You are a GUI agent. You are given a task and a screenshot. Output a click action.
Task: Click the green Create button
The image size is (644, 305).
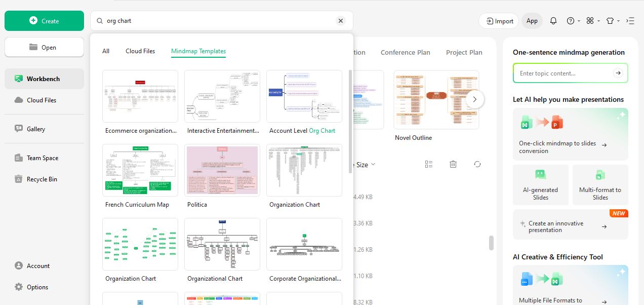click(44, 21)
